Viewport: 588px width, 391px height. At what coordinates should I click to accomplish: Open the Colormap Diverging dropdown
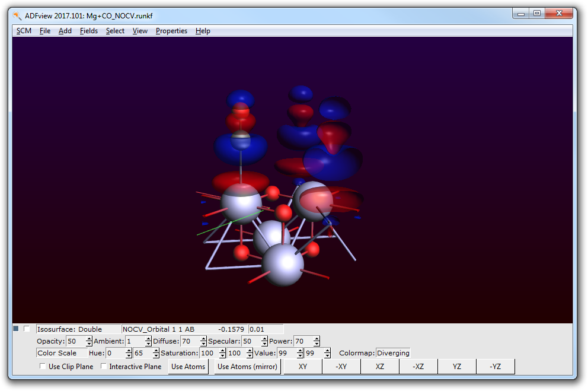[x=392, y=352]
